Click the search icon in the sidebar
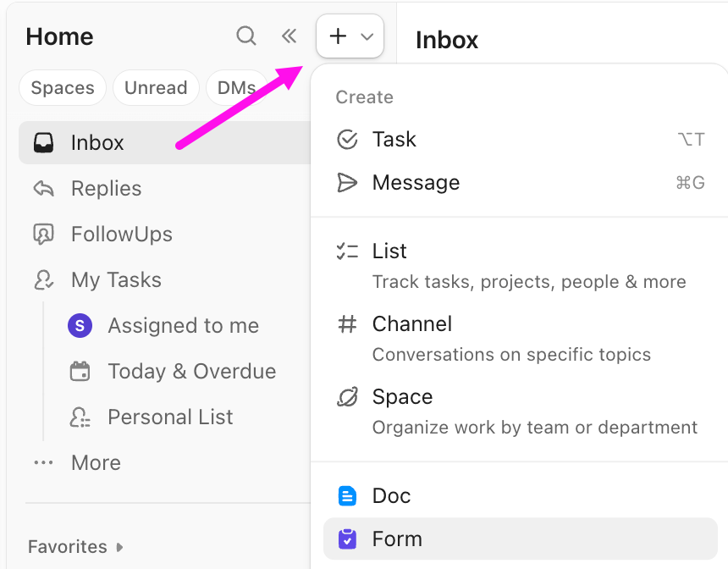Screen dimensions: 728x569 [x=246, y=36]
